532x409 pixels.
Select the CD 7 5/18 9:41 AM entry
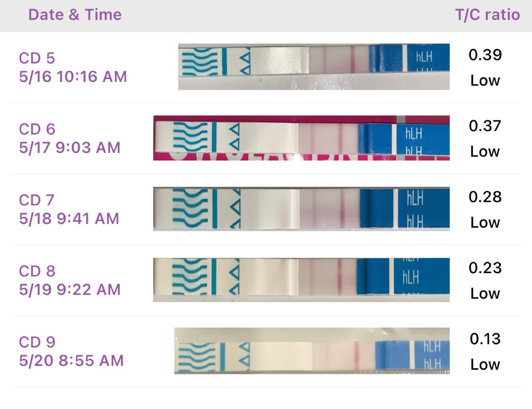point(69,209)
